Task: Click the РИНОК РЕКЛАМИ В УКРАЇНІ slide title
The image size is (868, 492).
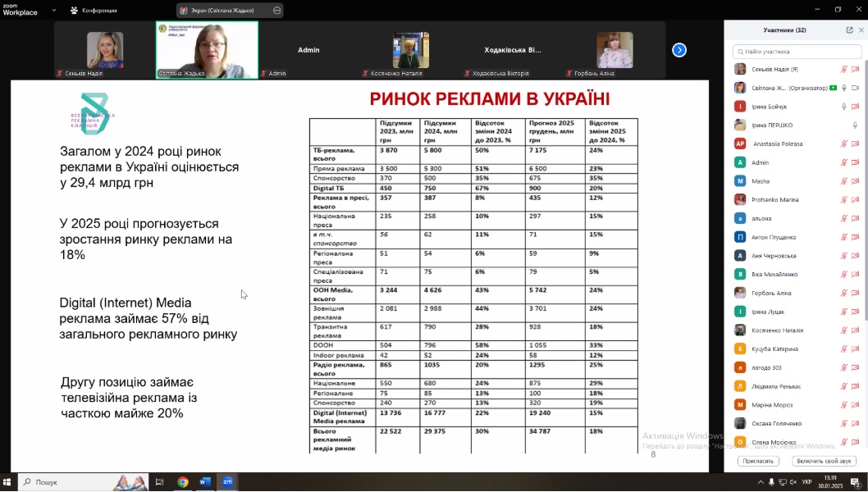Action: [x=489, y=99]
